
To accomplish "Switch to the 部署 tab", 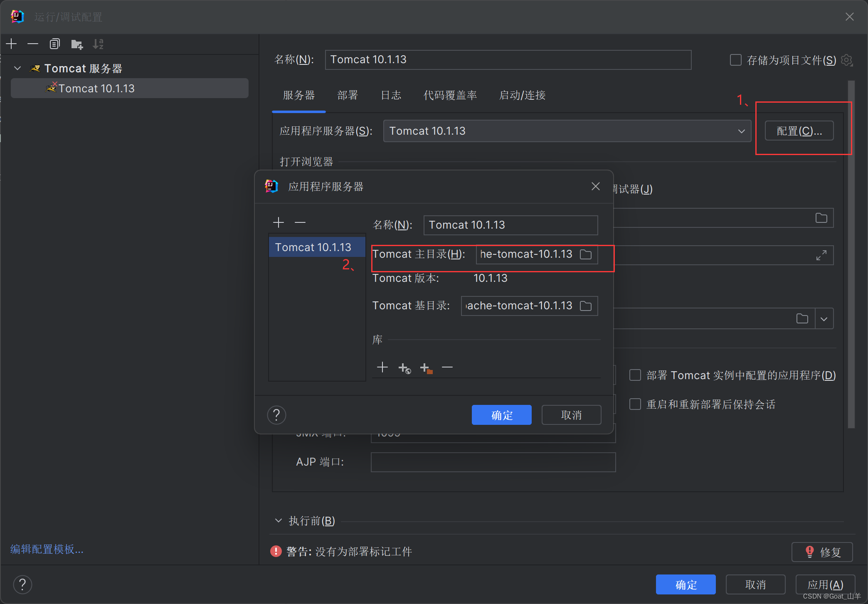I will (348, 95).
